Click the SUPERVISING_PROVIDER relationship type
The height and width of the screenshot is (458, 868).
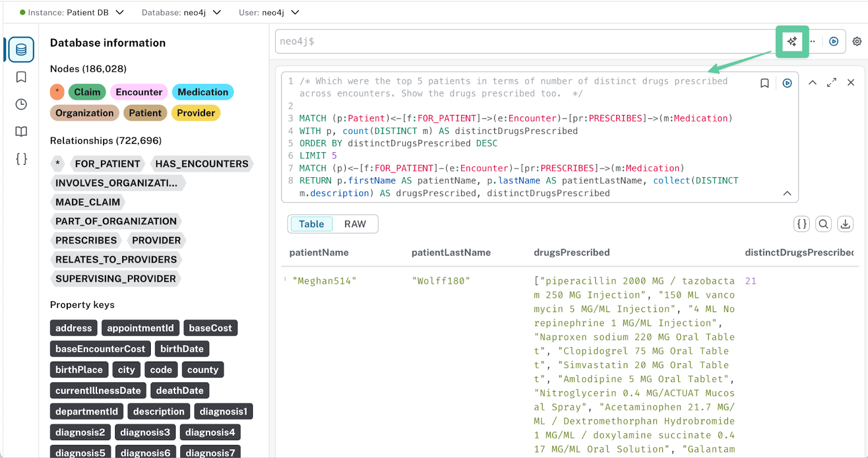tap(116, 279)
